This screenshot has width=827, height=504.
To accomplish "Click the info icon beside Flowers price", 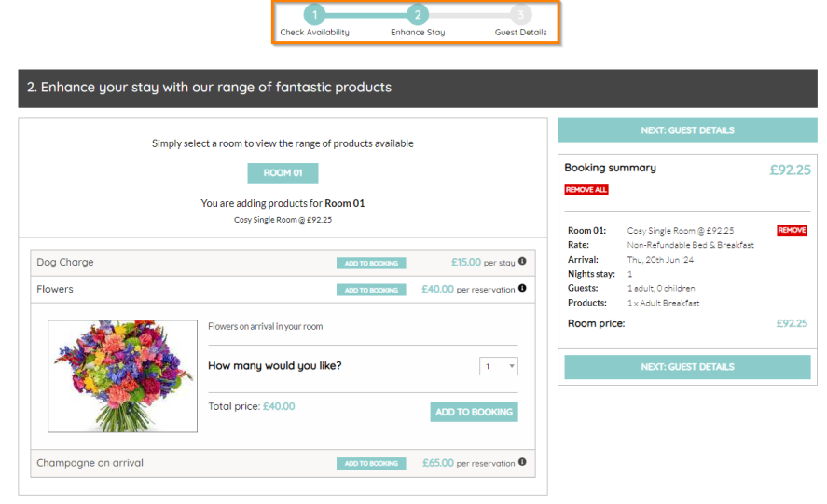I will (522, 289).
